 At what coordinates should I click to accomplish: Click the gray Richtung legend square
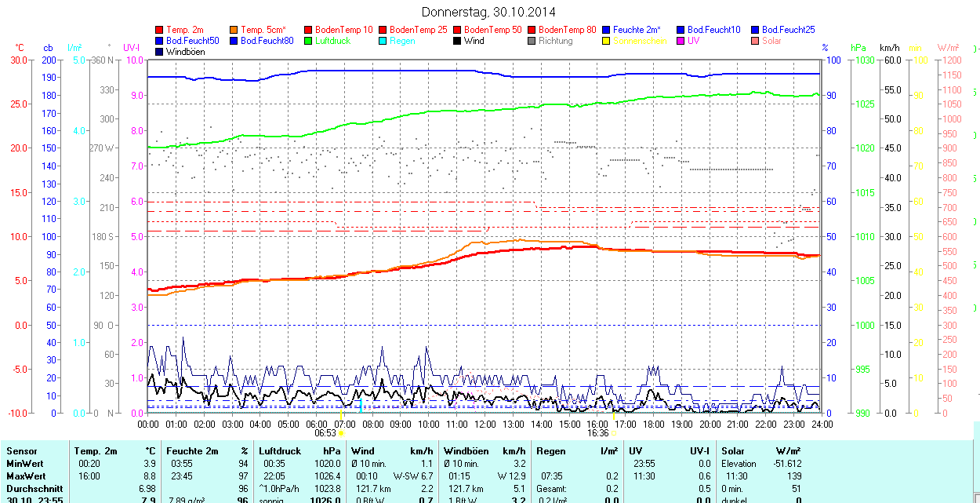[x=532, y=41]
